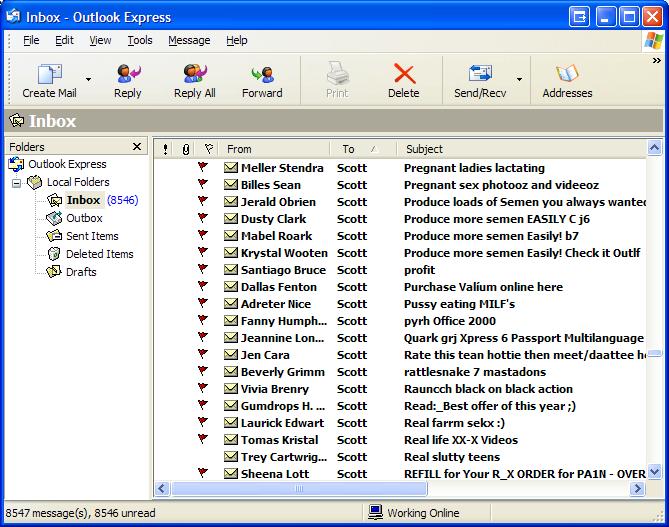Open the View menu

pyautogui.click(x=100, y=40)
